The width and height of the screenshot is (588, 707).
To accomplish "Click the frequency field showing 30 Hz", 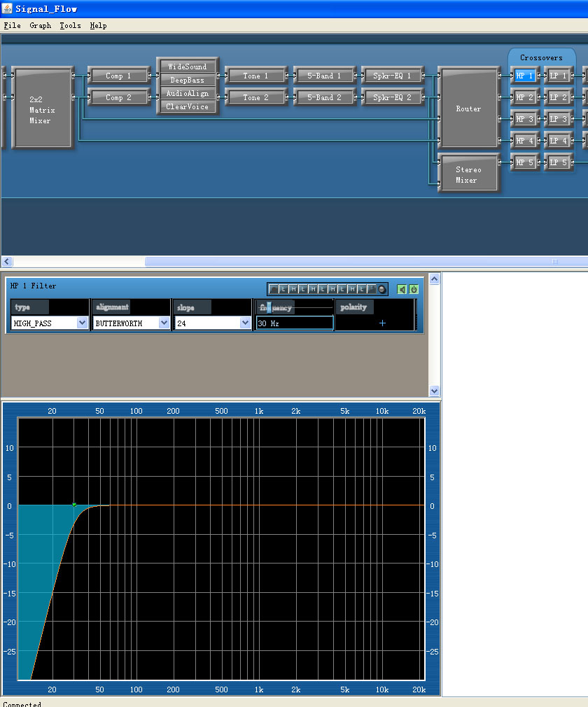I will pos(295,323).
